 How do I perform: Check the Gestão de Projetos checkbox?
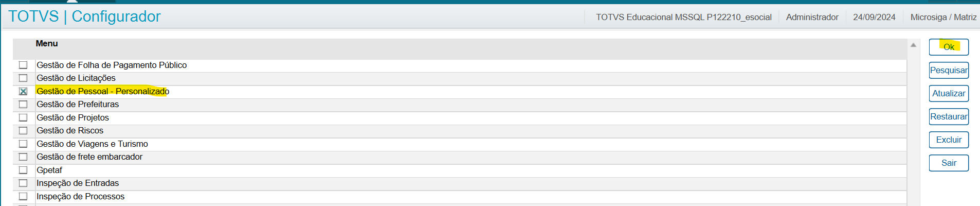23,117
